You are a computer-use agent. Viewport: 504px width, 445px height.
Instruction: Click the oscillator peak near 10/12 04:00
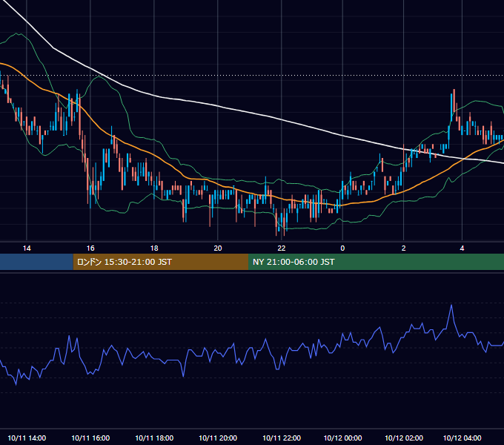click(451, 306)
